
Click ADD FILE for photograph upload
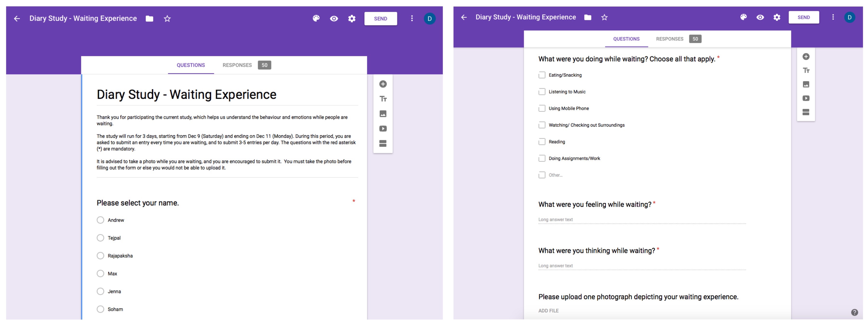548,311
